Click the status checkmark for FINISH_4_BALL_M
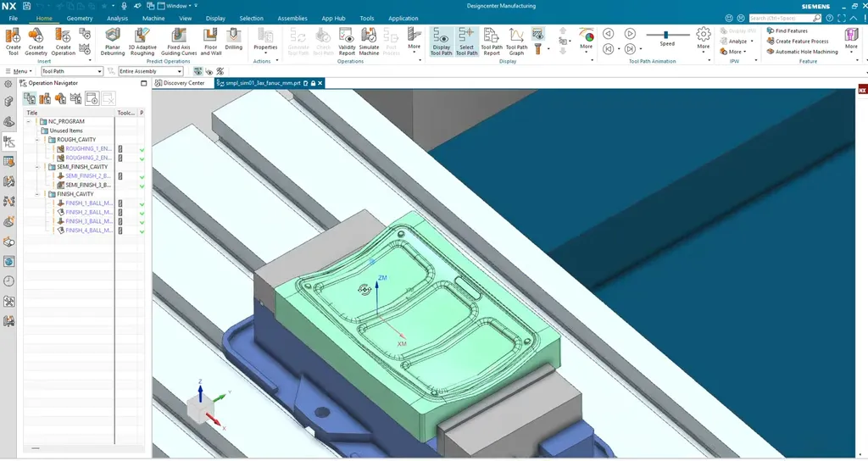 142,231
